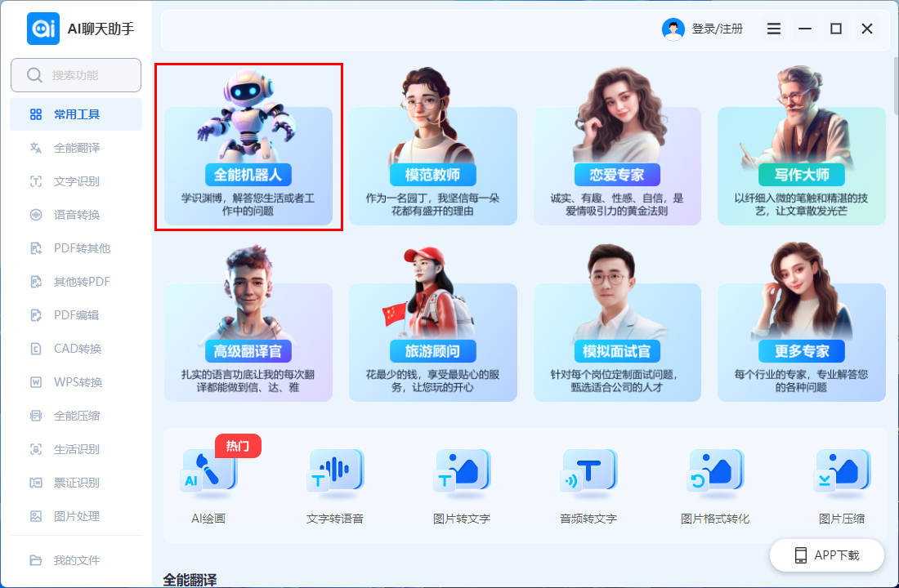Go to CAD转换 sidebar category

pyautogui.click(x=76, y=349)
